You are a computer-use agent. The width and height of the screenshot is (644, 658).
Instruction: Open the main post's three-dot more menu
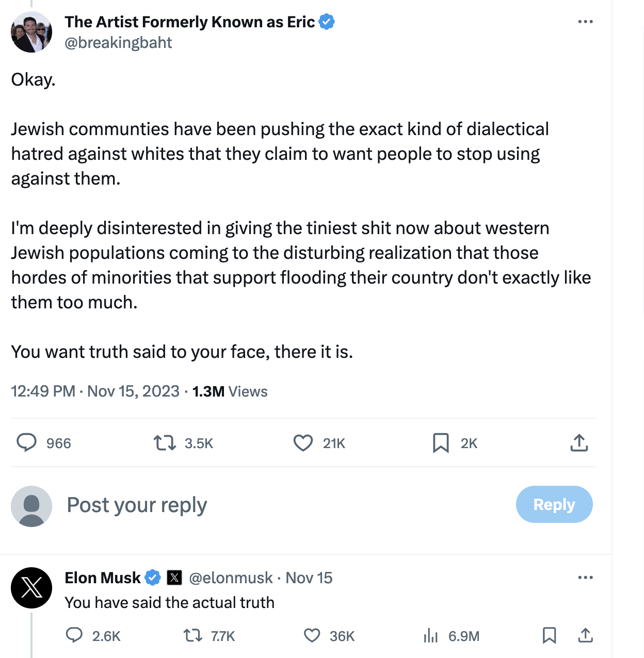pyautogui.click(x=585, y=22)
